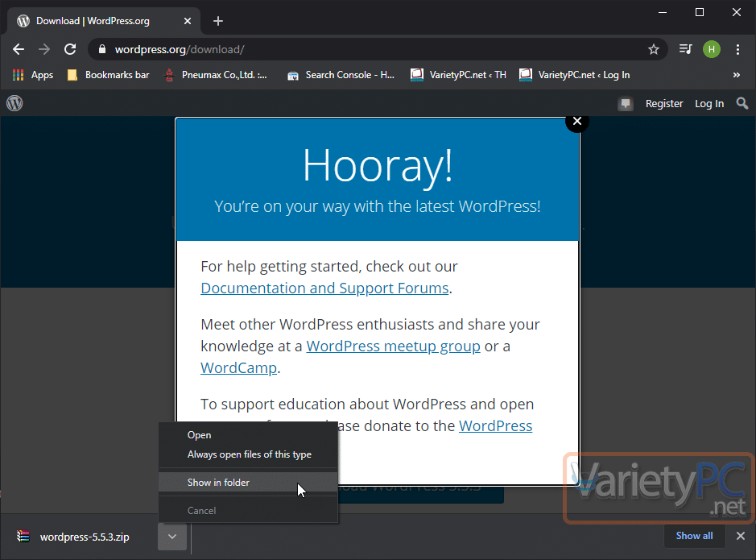Click Show all downloads button
The image size is (756, 560).
pos(694,535)
